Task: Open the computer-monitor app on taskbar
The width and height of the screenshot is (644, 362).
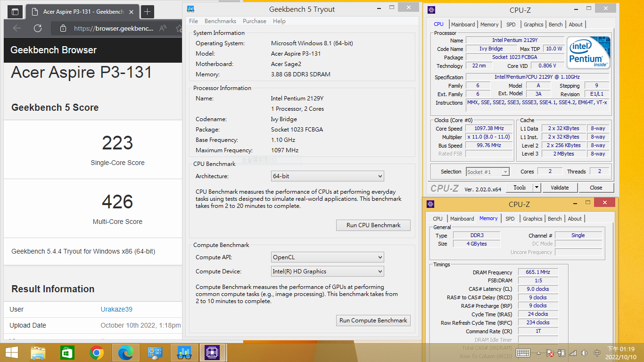Action: coord(155,353)
